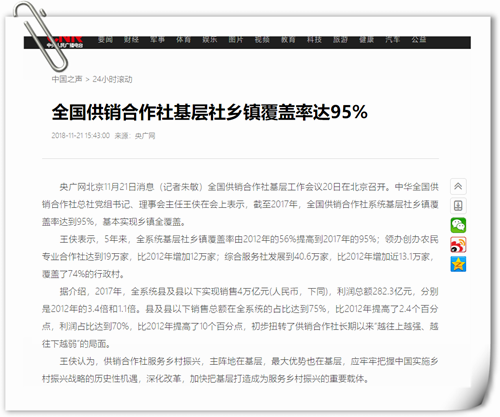Click the back-to-top arrow icon
Viewport: 500px width, 417px height.
[458, 186]
